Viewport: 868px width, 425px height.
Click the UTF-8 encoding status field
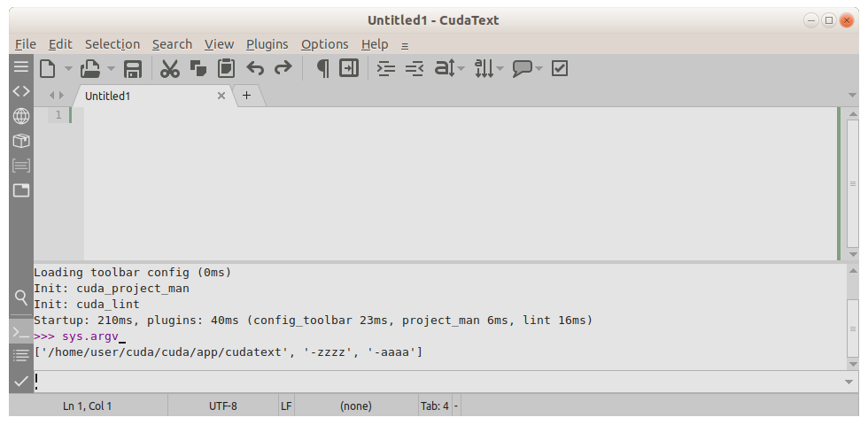[x=223, y=406]
